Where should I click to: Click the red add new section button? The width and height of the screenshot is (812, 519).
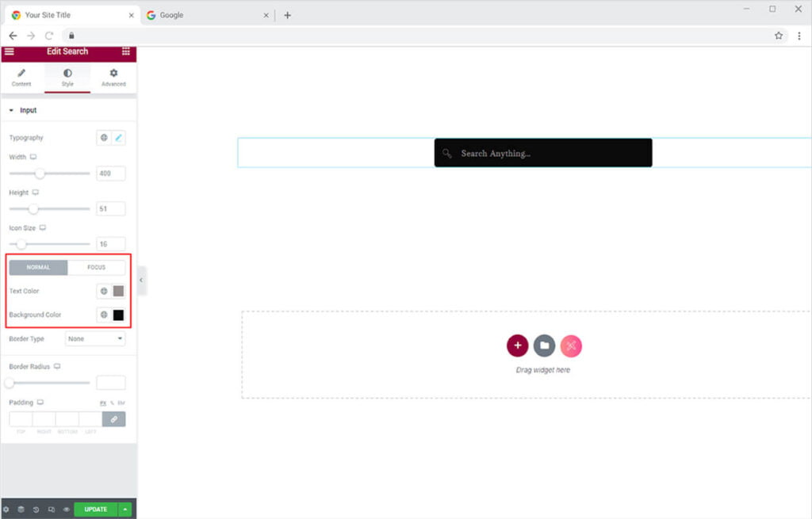click(517, 345)
